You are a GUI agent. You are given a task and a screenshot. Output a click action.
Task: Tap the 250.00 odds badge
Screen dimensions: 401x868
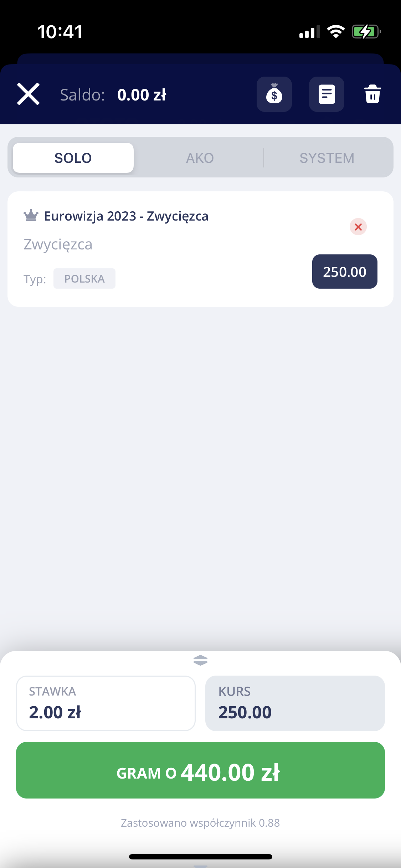(344, 272)
